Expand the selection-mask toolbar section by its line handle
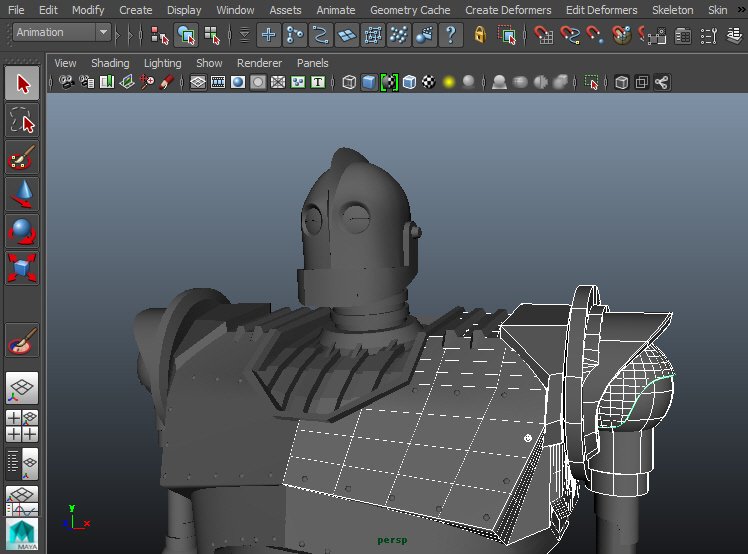 (x=230, y=35)
